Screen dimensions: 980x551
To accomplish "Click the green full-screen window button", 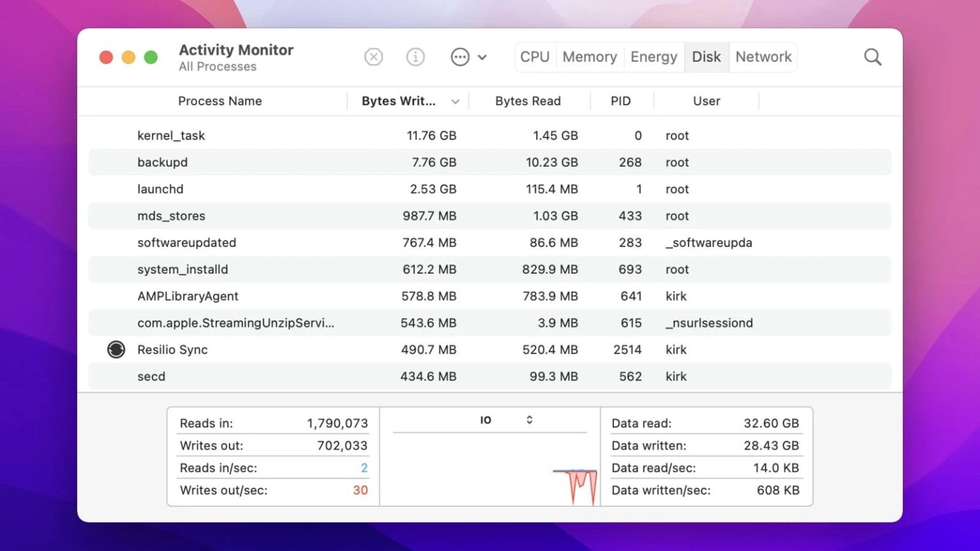I will tap(151, 57).
